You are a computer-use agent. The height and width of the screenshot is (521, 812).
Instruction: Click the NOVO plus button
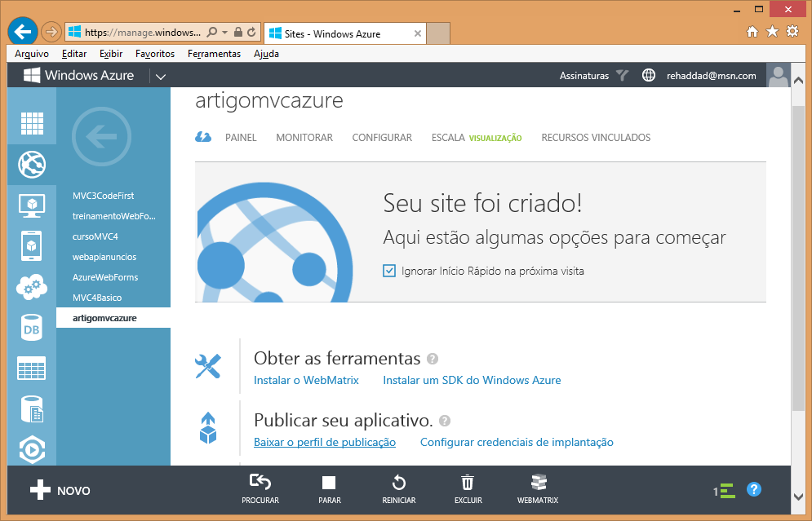(x=60, y=490)
